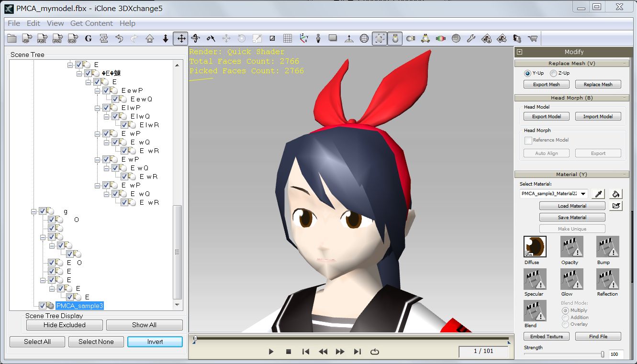Click the down-arrow align to ground icon
The height and width of the screenshot is (364, 637).
click(x=166, y=38)
